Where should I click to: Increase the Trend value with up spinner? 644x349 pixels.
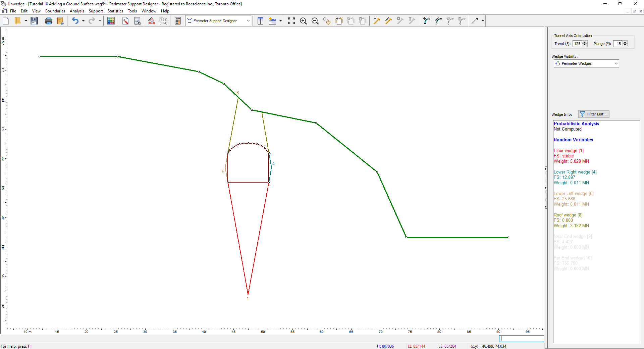[x=585, y=42]
